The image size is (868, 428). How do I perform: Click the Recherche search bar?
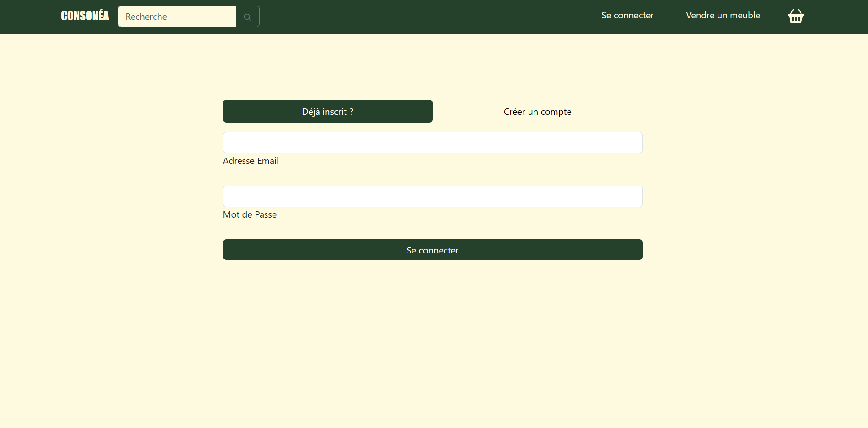tap(177, 16)
